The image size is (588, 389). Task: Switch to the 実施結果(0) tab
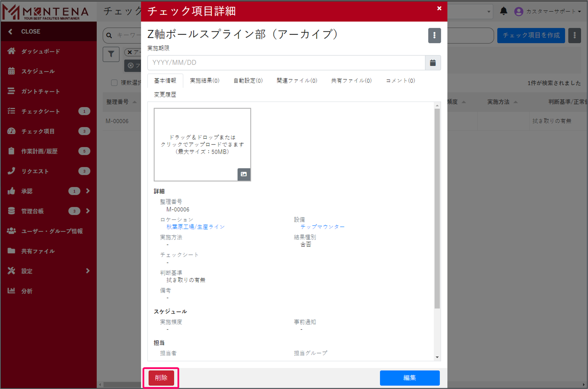pos(205,81)
